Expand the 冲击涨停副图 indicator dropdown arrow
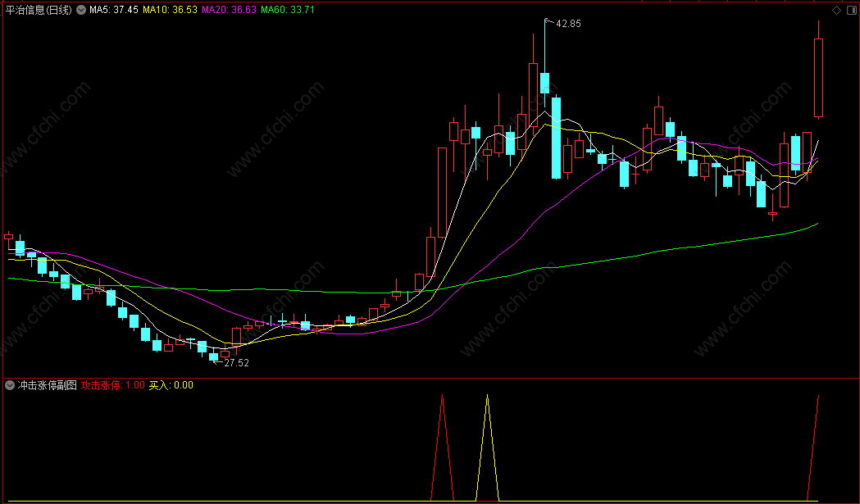860x504 pixels. tap(9, 385)
